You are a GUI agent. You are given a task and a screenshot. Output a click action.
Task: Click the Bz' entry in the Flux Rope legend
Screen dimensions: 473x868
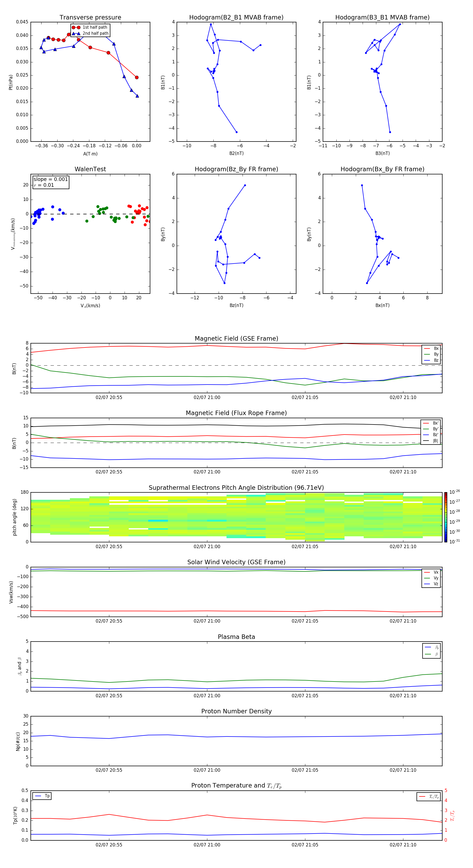431,435
